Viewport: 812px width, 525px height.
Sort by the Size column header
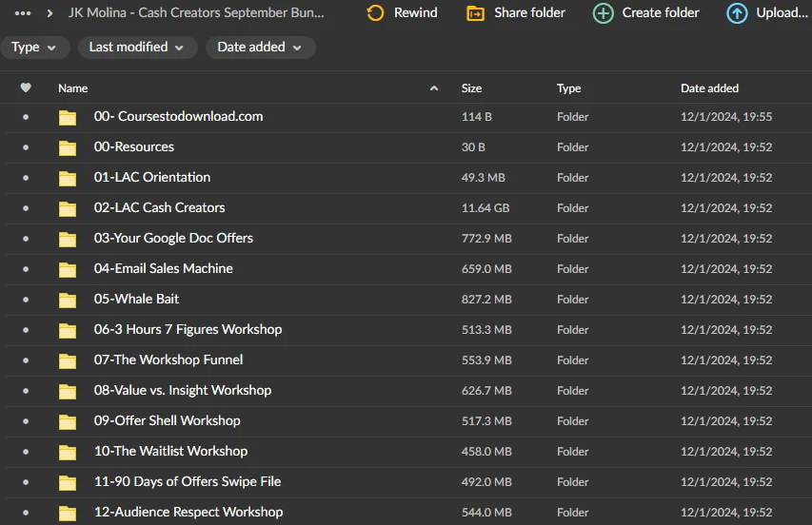pyautogui.click(x=472, y=88)
